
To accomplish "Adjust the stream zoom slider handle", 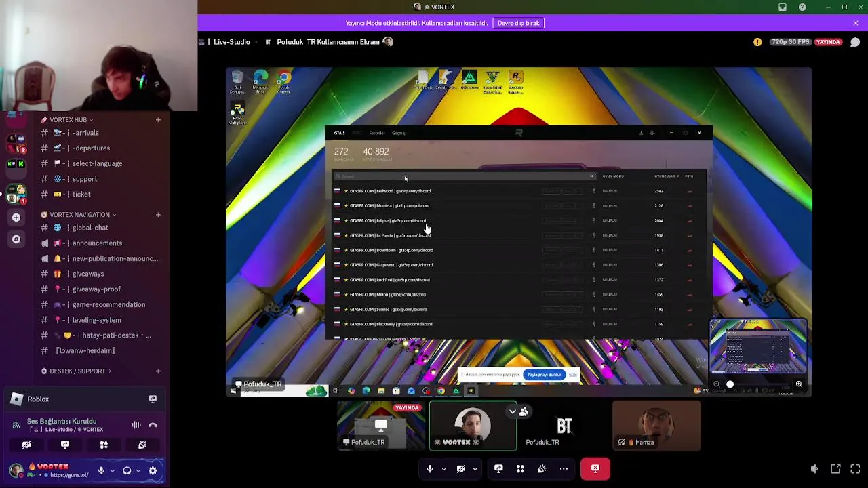I will [x=730, y=384].
